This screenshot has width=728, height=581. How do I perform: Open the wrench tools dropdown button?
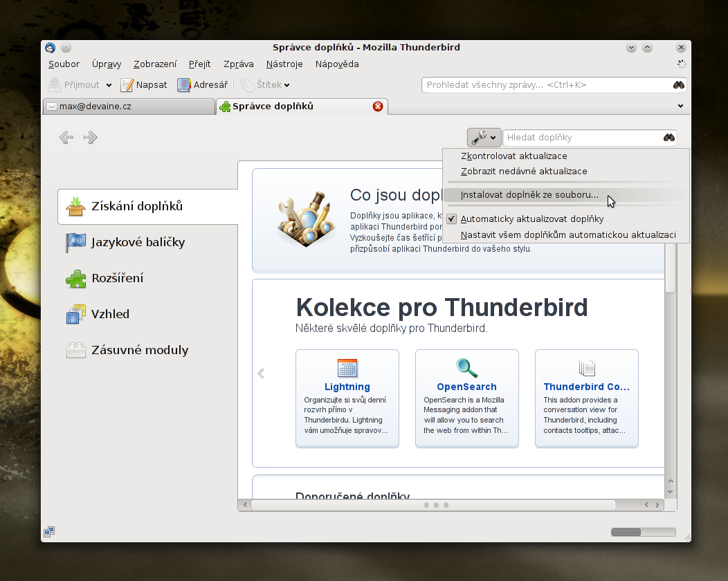[484, 138]
